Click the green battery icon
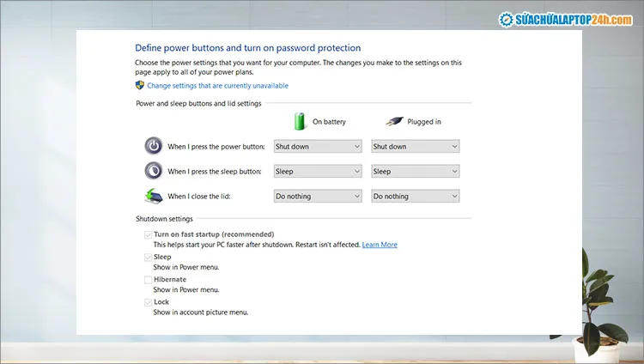This screenshot has width=644, height=364. click(x=301, y=121)
